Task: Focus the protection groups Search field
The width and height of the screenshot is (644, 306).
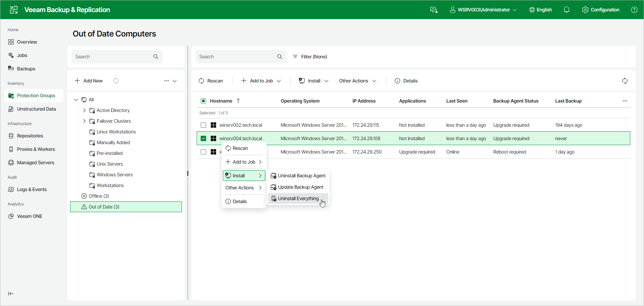Action: pyautogui.click(x=117, y=57)
